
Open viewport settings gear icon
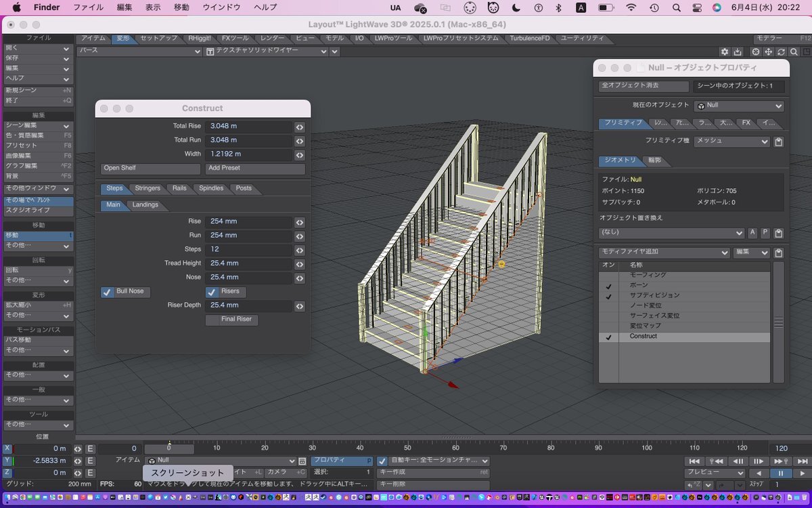point(725,51)
